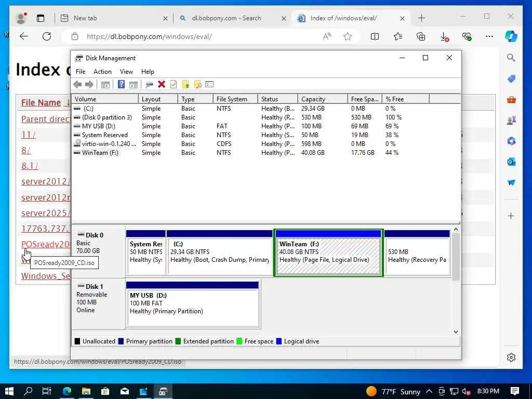Click the checkmark Properties toolbar icon
This screenshot has height=399, width=532.
[174, 85]
